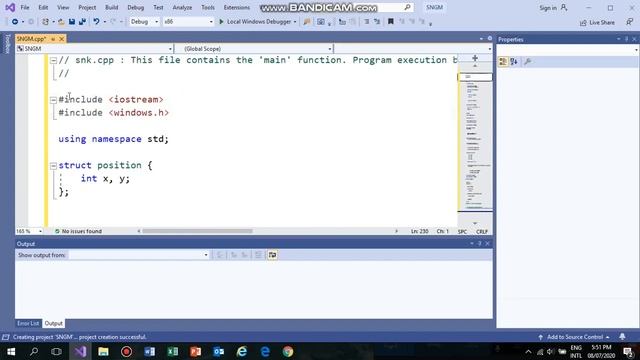Click the SPC indent indicator
Viewport: 640px width, 360px height.
(462, 231)
